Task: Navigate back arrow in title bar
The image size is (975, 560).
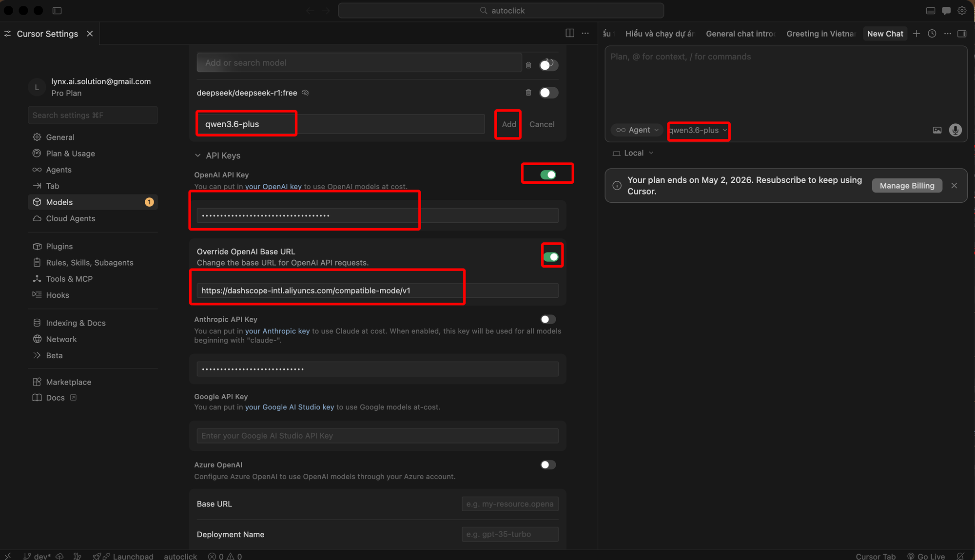Action: click(x=310, y=11)
